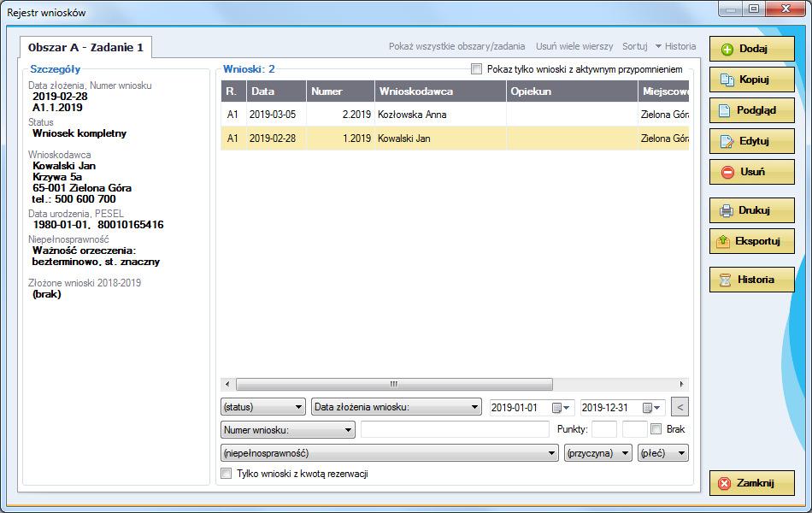Open calendar picker for 2019-12-31 date
The image size is (812, 513).
651,408
